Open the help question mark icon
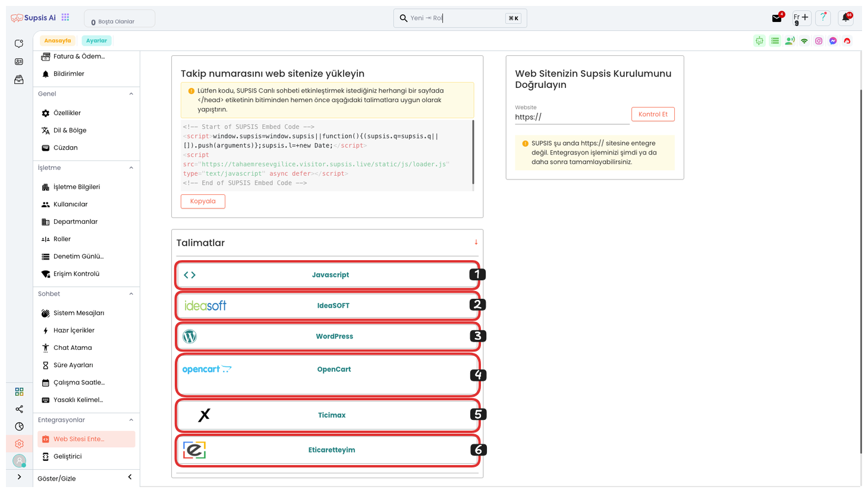This screenshot has height=493, width=868. pos(823,18)
